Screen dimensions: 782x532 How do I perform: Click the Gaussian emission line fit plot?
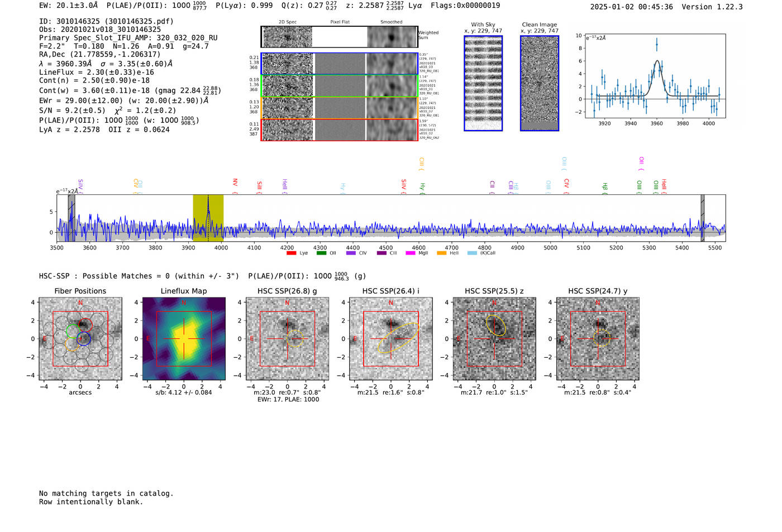coord(655,76)
